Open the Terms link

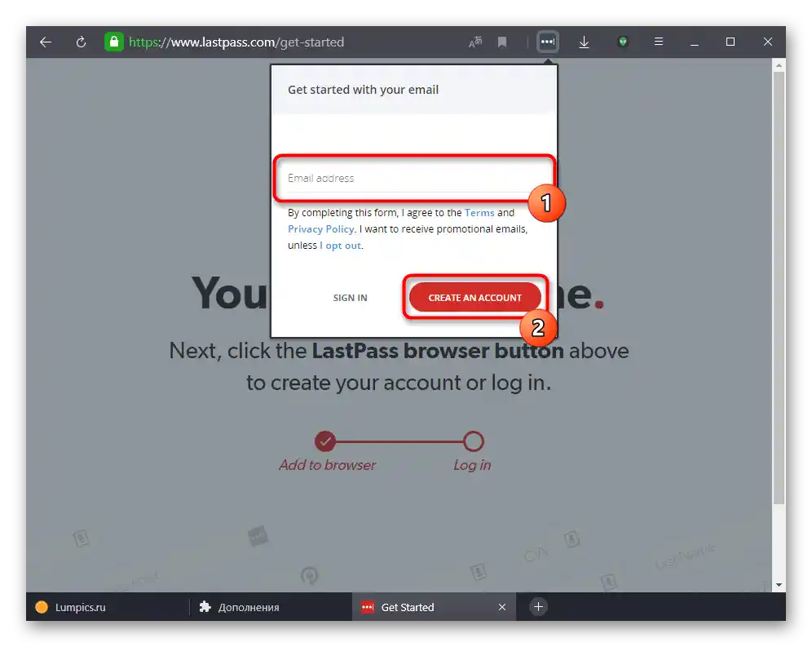click(479, 213)
